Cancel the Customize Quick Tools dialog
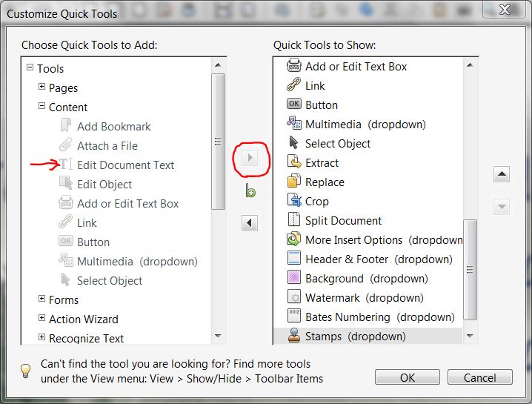 [x=479, y=377]
